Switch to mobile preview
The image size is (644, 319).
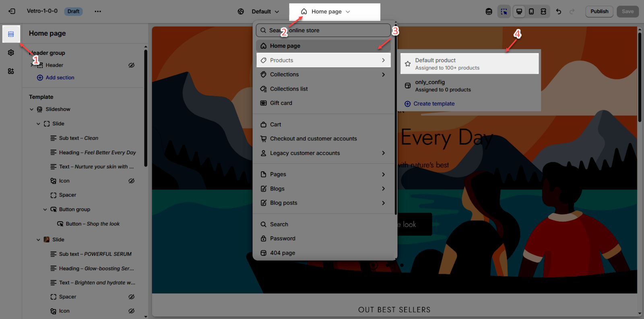pyautogui.click(x=531, y=11)
